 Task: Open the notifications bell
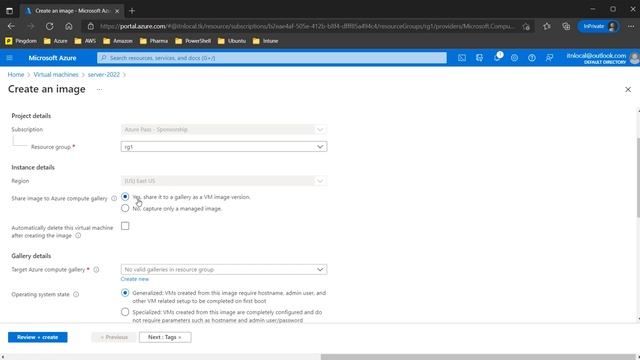point(497,58)
